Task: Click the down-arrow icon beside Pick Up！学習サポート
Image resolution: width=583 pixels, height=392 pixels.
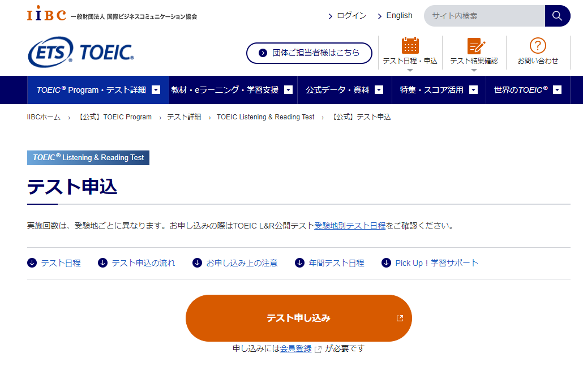Action: [387, 262]
